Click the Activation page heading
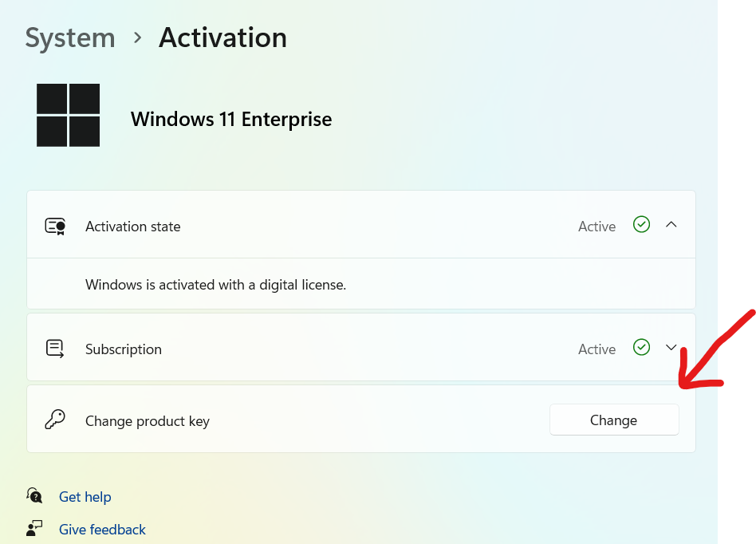Image resolution: width=756 pixels, height=544 pixels. [222, 37]
